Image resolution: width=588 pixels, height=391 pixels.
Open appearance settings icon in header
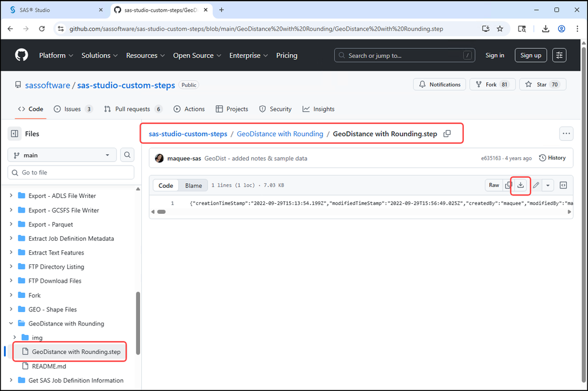(559, 55)
